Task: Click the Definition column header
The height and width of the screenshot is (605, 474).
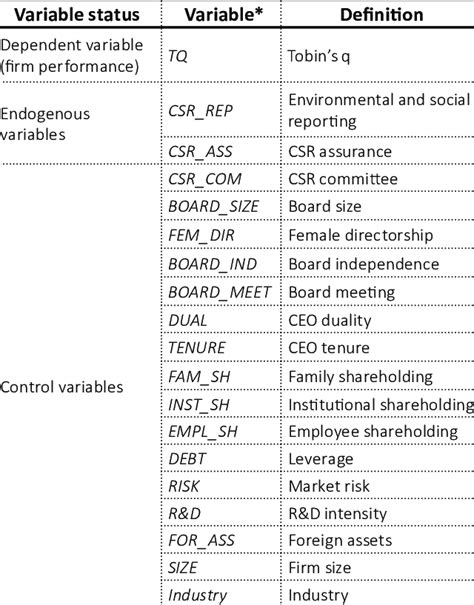Action: (381, 15)
